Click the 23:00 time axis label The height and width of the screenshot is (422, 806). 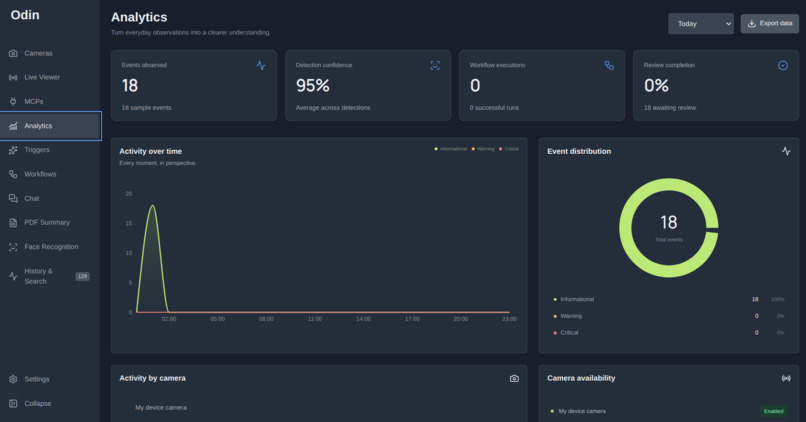point(509,319)
